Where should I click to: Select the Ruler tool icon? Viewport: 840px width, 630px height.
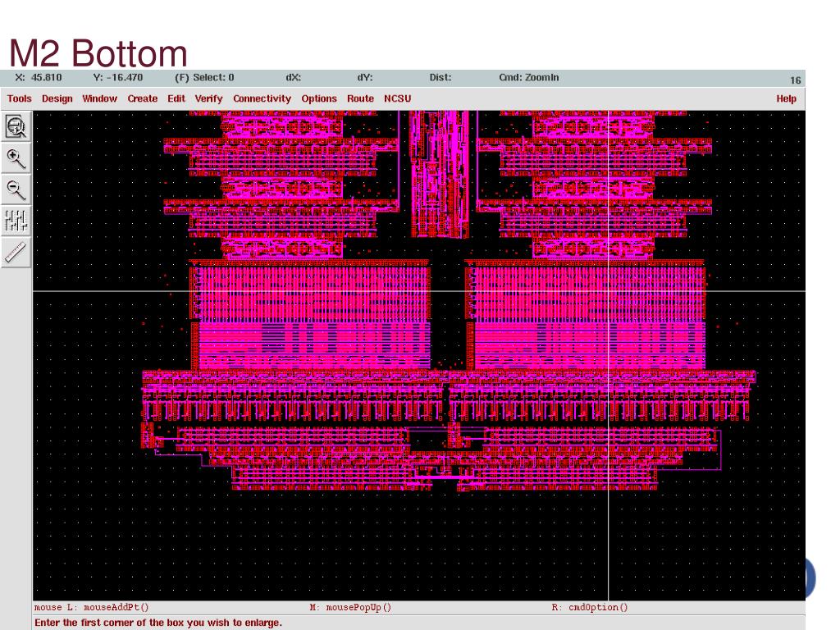pos(16,253)
